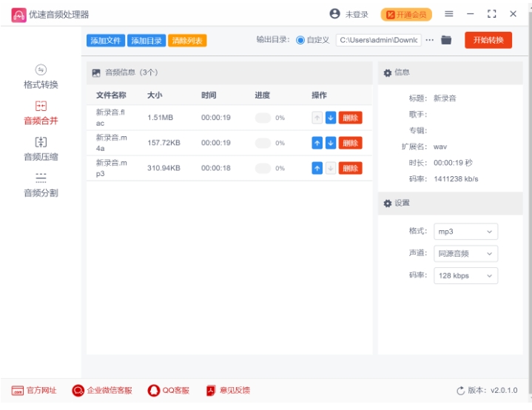The width and height of the screenshot is (532, 410).
Task: Click the 添加文件 add file button
Action: (x=106, y=41)
